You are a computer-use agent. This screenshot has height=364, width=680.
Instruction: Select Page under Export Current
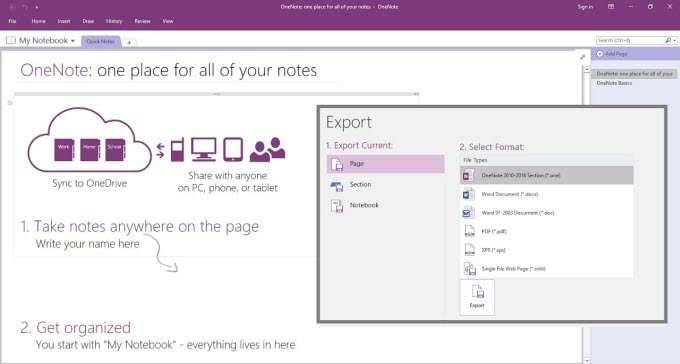tap(386, 164)
